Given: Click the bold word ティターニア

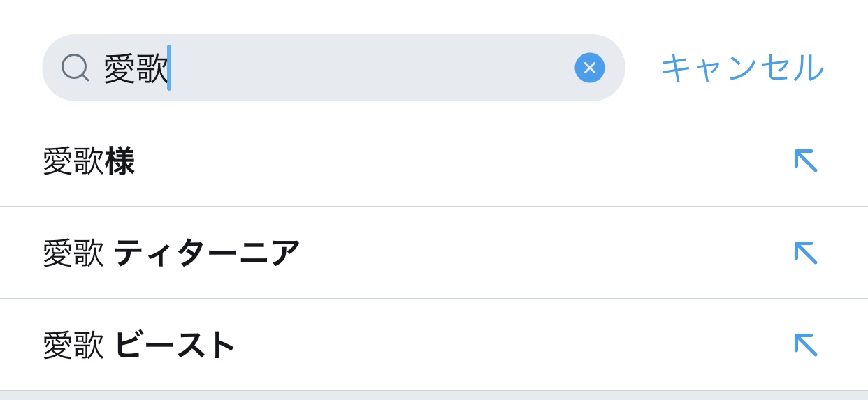Looking at the screenshot, I should pyautogui.click(x=207, y=253).
